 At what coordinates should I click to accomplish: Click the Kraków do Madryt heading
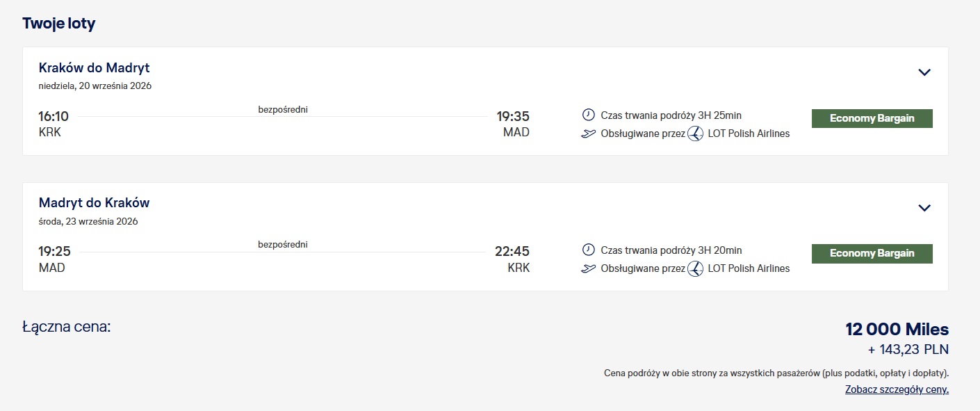95,68
